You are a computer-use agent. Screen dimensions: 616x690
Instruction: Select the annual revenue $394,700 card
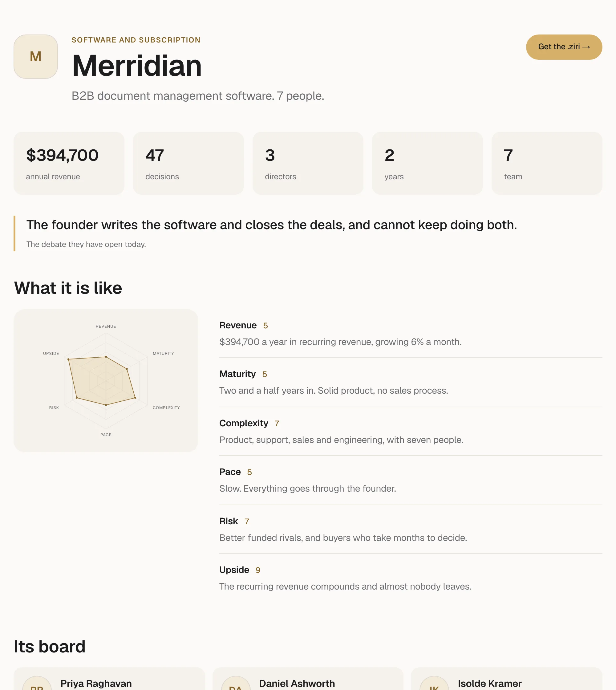click(x=69, y=163)
